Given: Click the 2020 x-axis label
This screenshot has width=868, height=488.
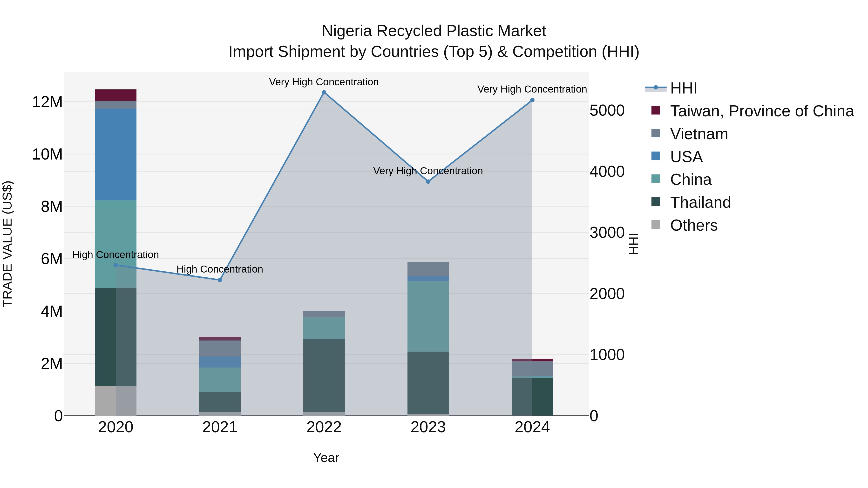Looking at the screenshot, I should click(x=116, y=427).
